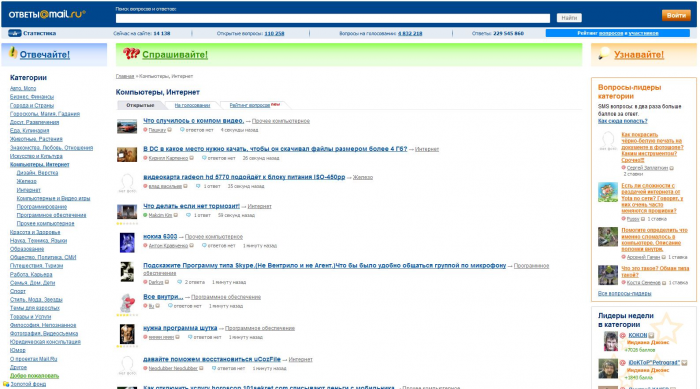Open the Отвечайте! heading link

(x=45, y=54)
